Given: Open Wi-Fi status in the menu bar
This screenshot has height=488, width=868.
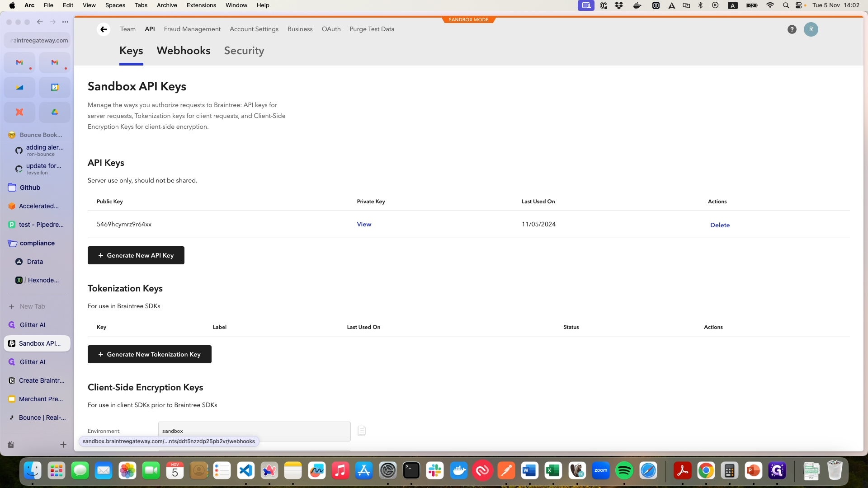Looking at the screenshot, I should [x=770, y=5].
